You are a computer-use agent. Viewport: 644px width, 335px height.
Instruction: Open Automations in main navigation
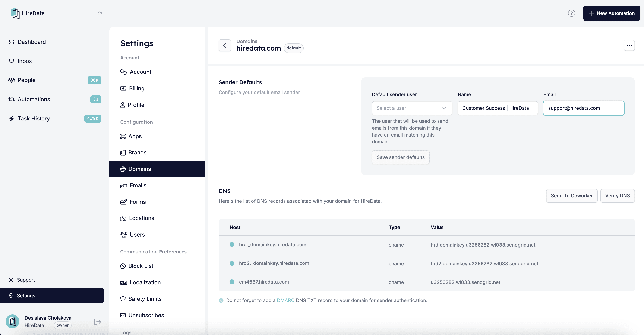(34, 99)
